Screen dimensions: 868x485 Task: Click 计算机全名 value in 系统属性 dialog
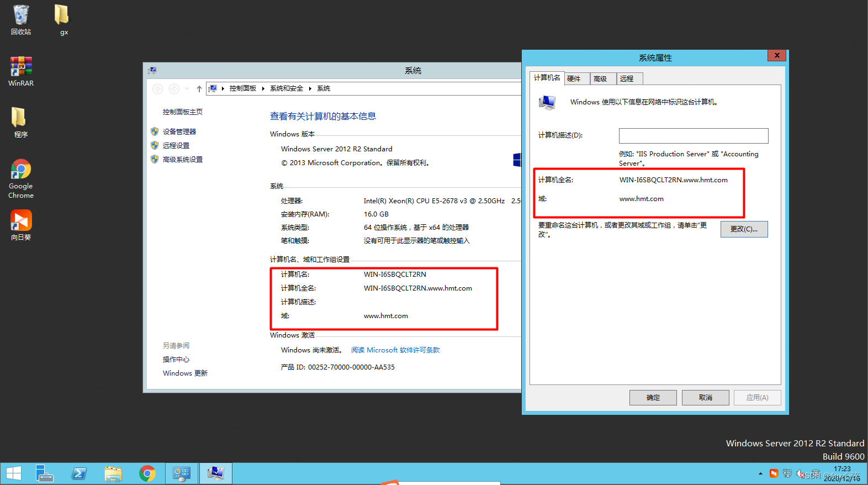(673, 180)
